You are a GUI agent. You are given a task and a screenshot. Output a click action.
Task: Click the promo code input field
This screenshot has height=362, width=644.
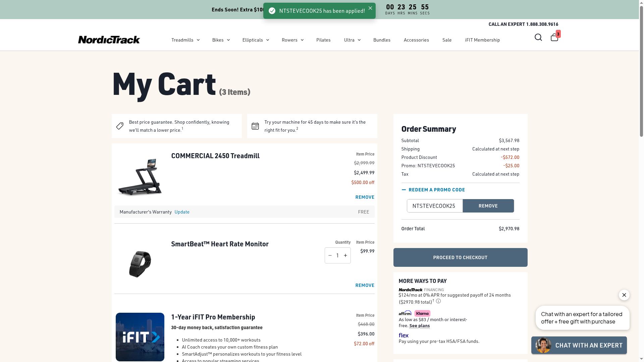click(x=435, y=206)
